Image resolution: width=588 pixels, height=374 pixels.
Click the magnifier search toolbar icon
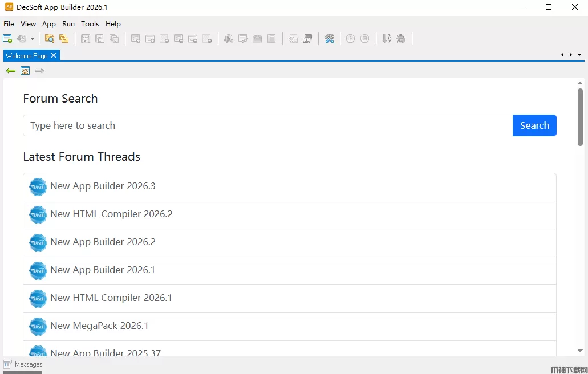click(228, 38)
